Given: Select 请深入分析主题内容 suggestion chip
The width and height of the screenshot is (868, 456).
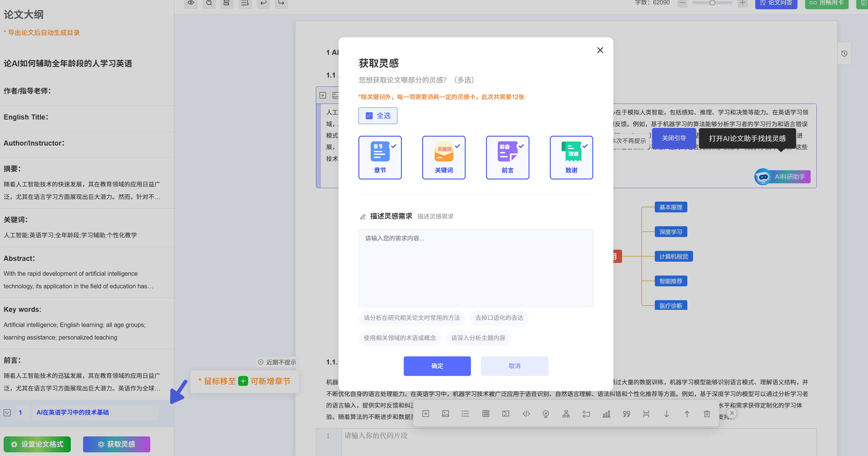Looking at the screenshot, I should pyautogui.click(x=478, y=338).
